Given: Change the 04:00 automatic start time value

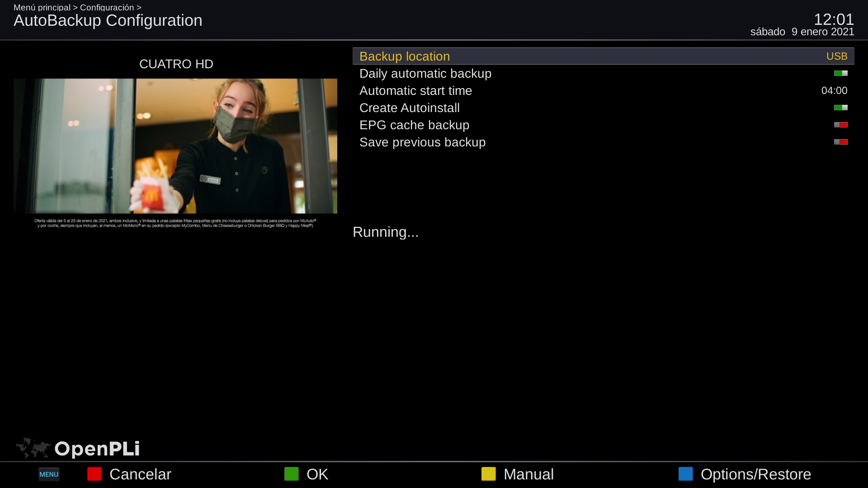Looking at the screenshot, I should (x=834, y=91).
